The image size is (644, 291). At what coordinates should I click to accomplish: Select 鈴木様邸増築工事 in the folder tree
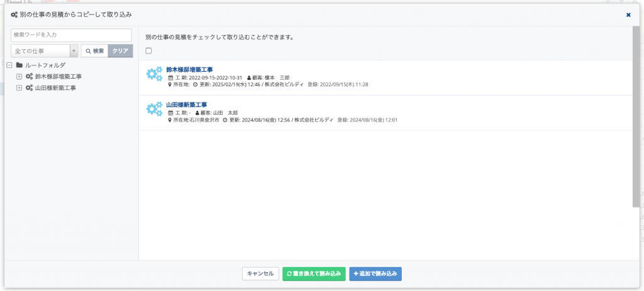pyautogui.click(x=58, y=77)
